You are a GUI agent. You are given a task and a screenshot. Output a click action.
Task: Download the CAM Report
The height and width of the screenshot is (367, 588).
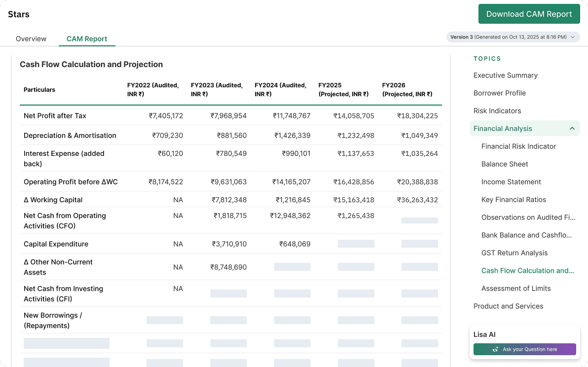point(529,14)
